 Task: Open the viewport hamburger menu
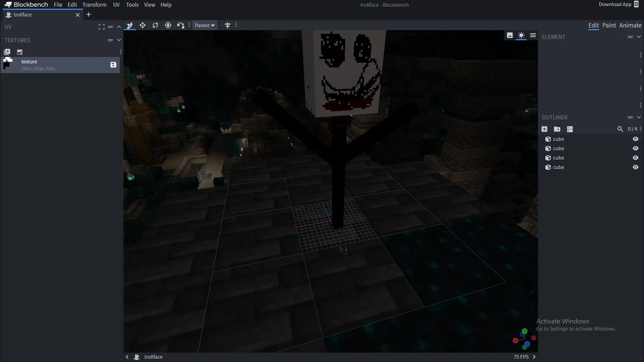[x=533, y=36]
